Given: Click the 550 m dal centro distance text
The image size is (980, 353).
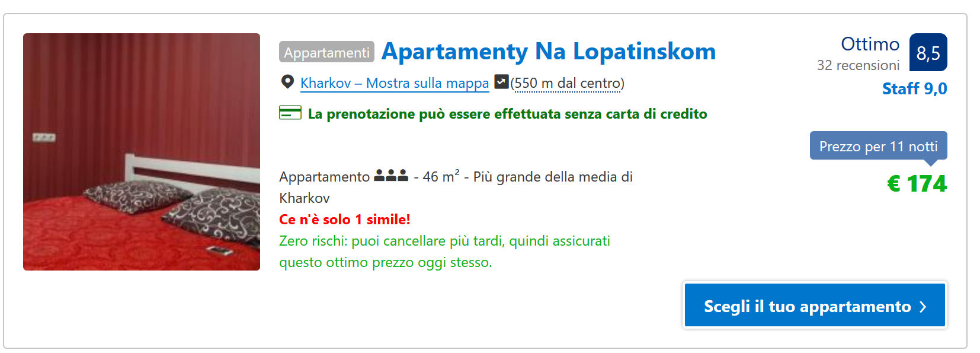Looking at the screenshot, I should [x=567, y=83].
